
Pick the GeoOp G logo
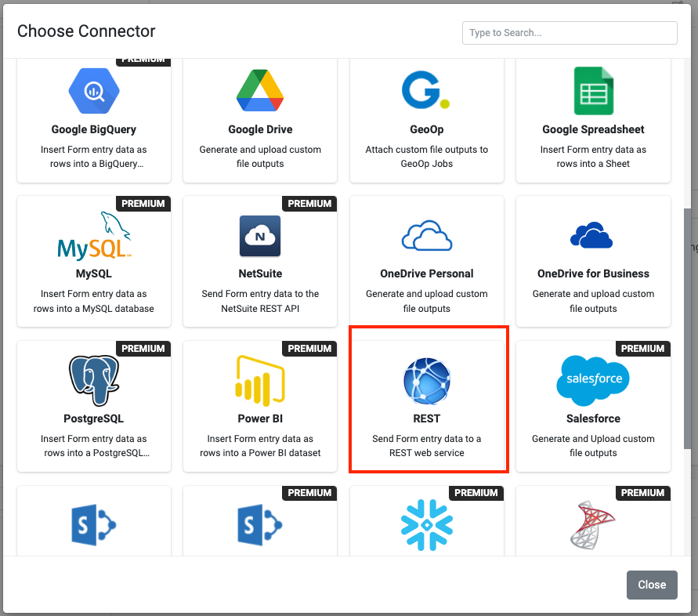[x=425, y=90]
